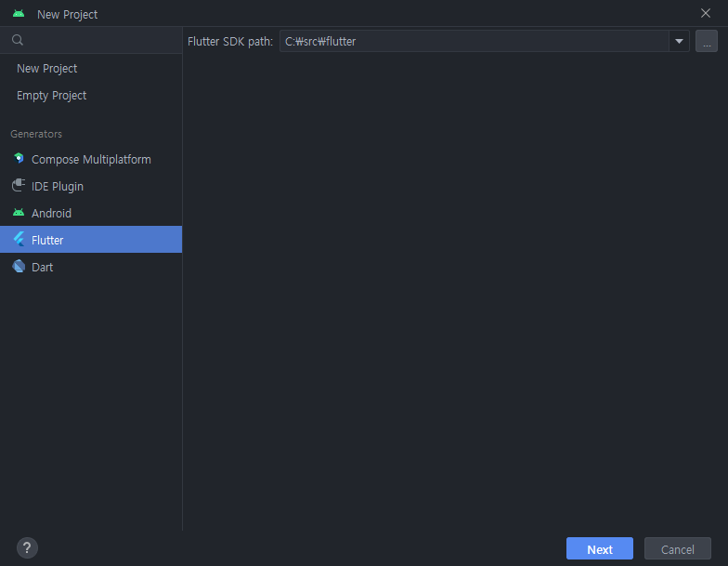Select the IDE Plugin generator label

pos(58,186)
